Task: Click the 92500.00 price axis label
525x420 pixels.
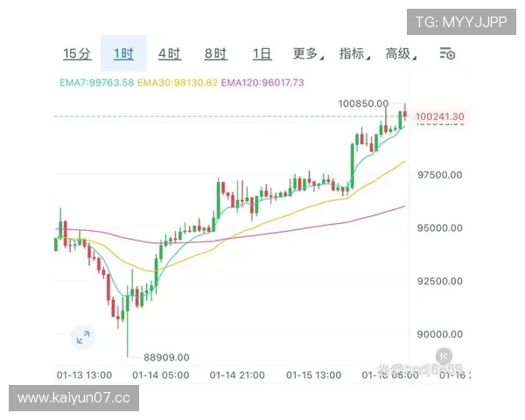Action: tap(439, 281)
